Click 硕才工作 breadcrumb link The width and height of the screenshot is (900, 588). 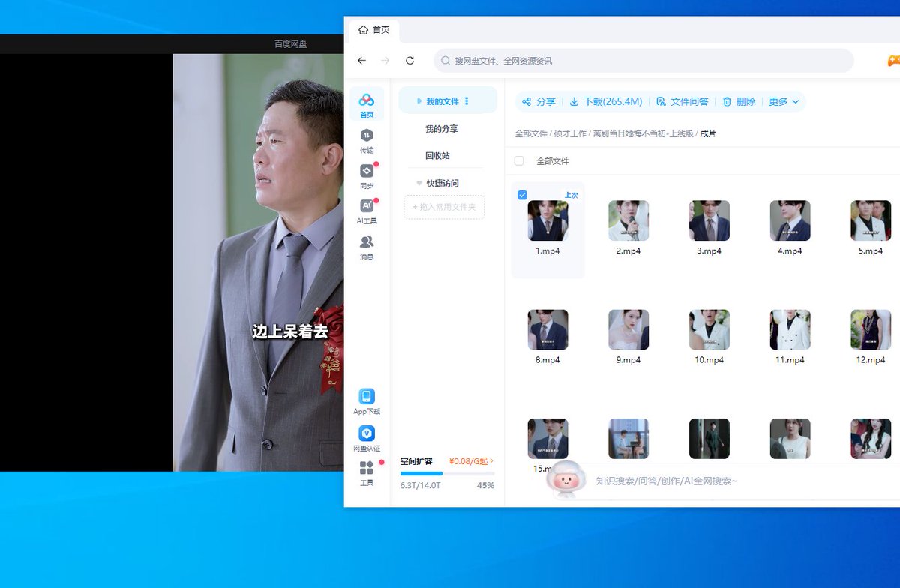570,133
